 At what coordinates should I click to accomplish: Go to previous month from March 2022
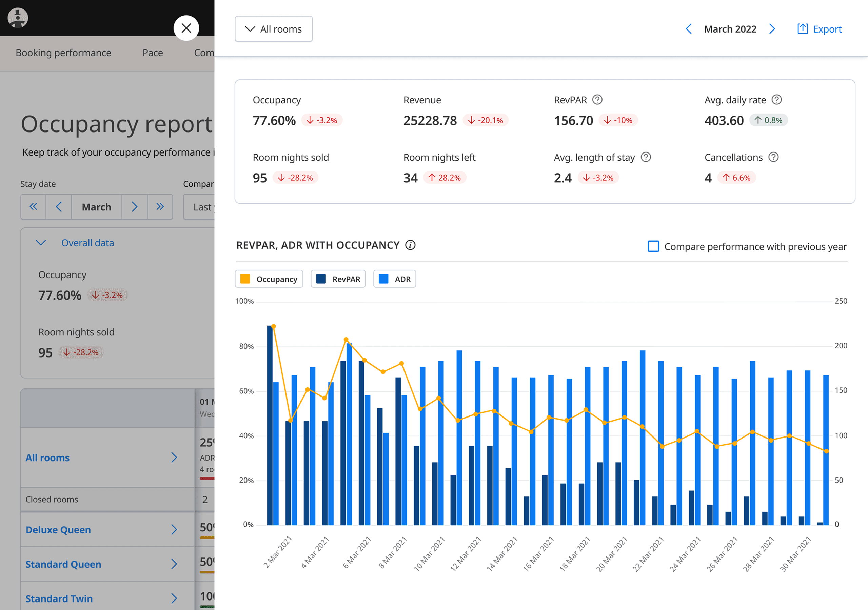pyautogui.click(x=688, y=29)
